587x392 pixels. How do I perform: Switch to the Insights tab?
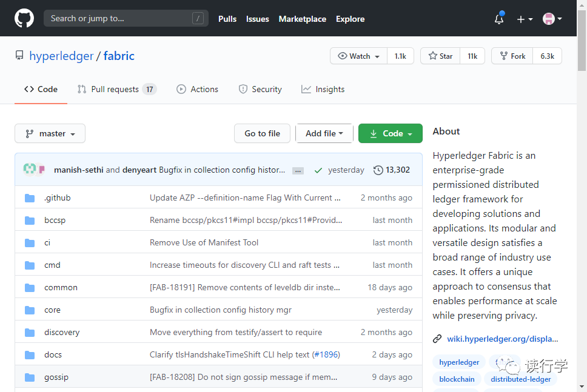(x=323, y=90)
